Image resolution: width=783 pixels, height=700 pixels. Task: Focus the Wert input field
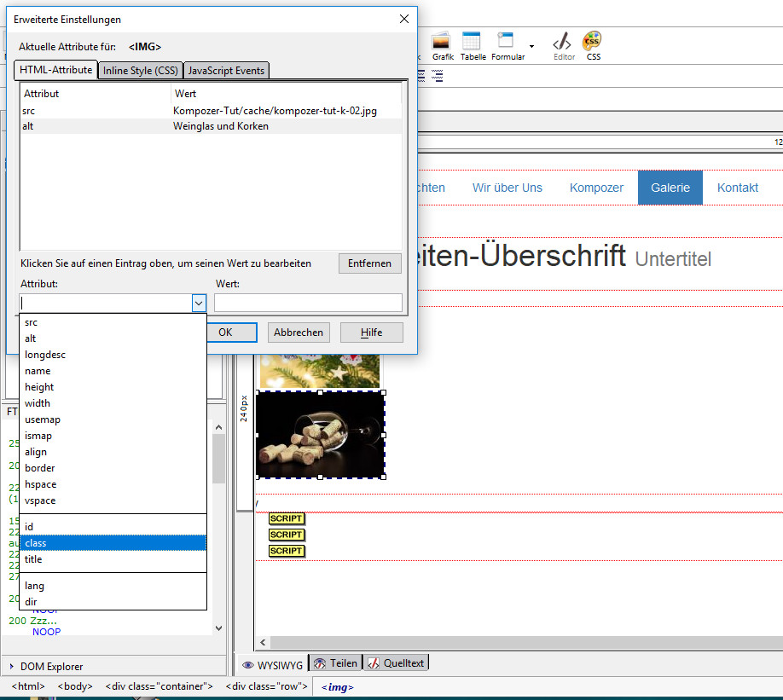click(x=308, y=303)
